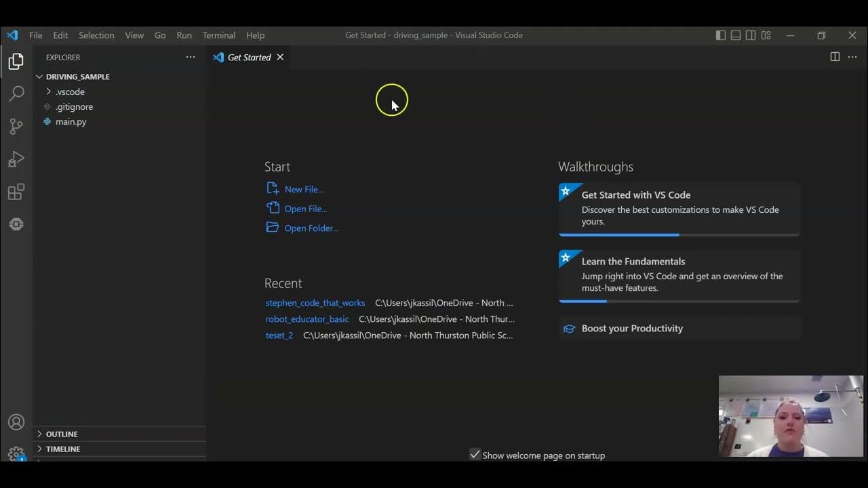Open the Explorer view in activity bar
868x488 pixels.
coord(16,62)
